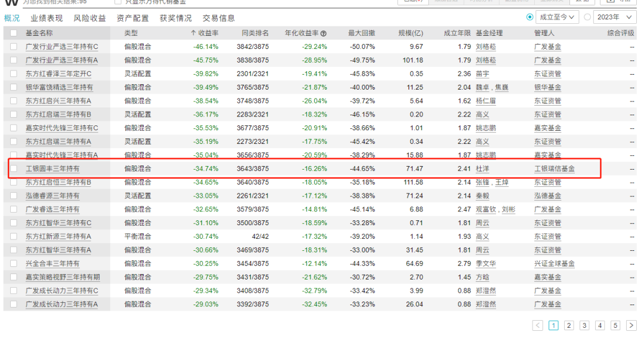The image size is (644, 338).
Task: Switch to the 获奖情况 tab
Action: coord(176,18)
